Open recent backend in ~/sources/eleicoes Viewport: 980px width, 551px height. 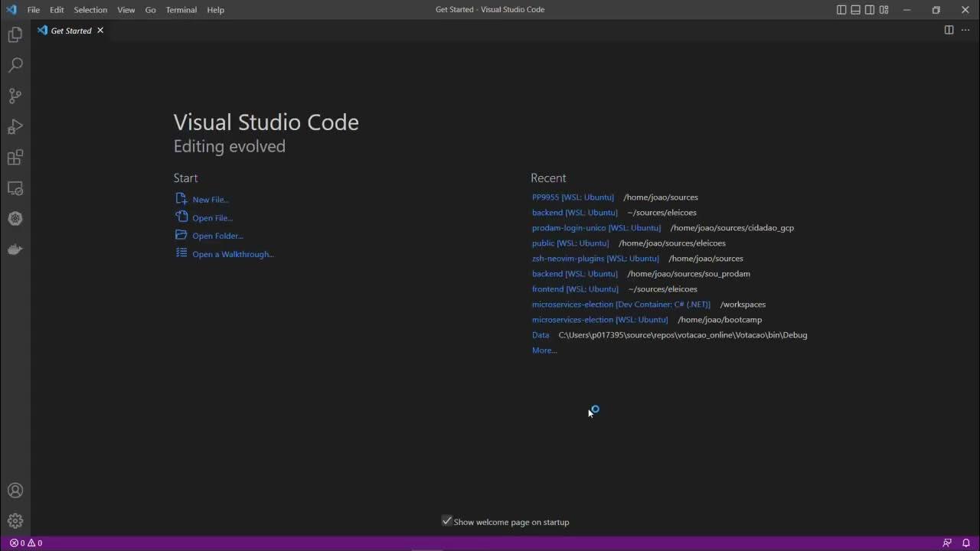575,213
